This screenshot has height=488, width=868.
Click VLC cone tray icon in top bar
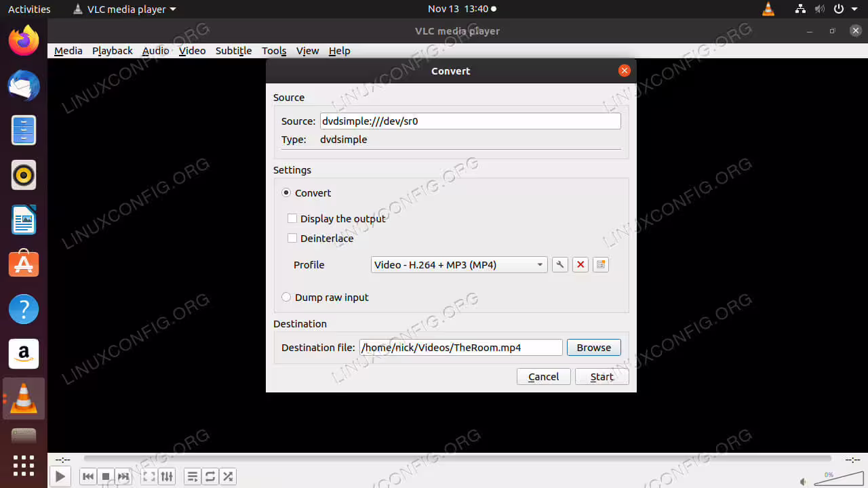click(768, 9)
